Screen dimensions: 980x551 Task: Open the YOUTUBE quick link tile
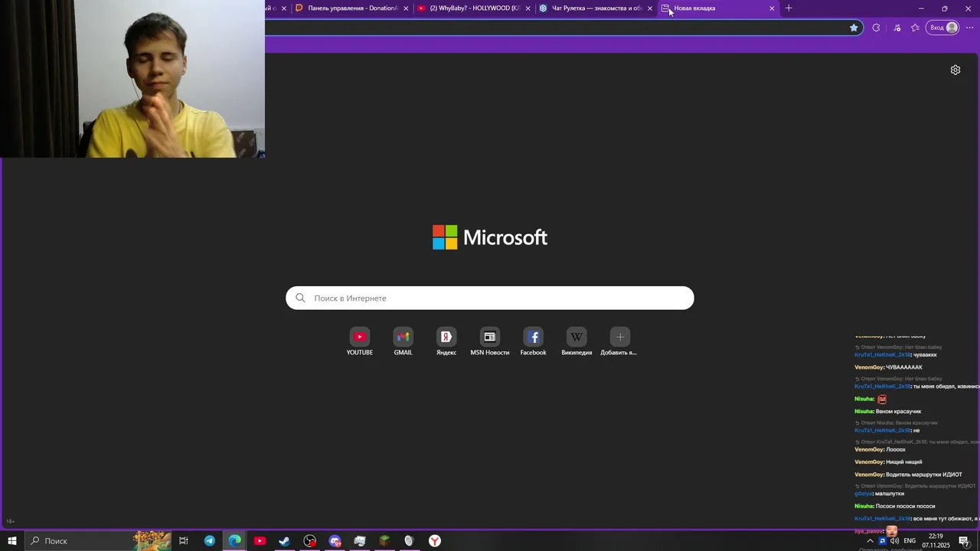pos(360,342)
